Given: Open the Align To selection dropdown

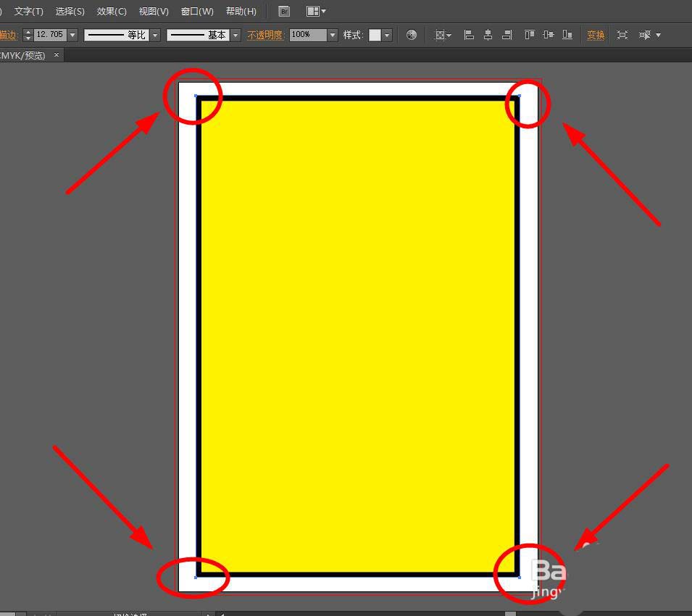Looking at the screenshot, I should pyautogui.click(x=443, y=35).
